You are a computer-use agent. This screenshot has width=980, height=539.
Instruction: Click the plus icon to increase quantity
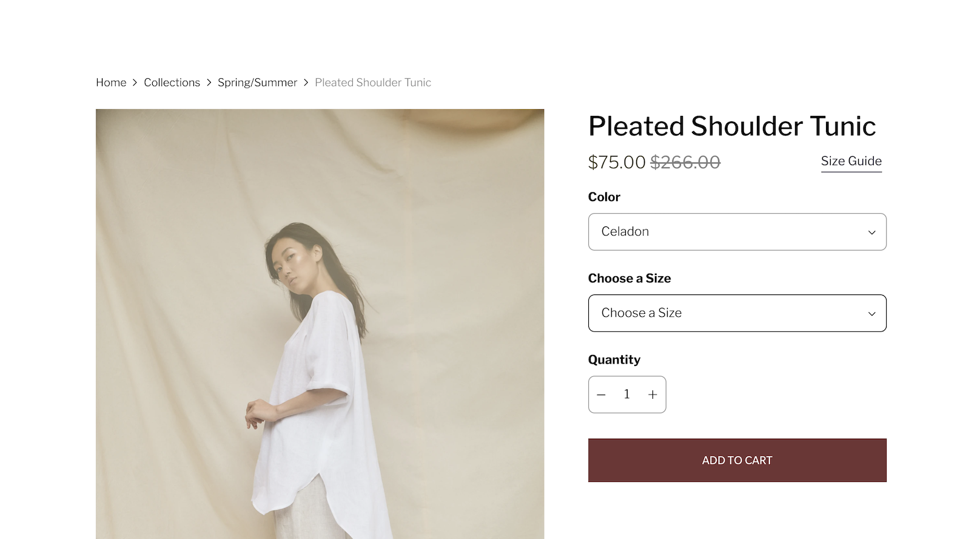653,395
